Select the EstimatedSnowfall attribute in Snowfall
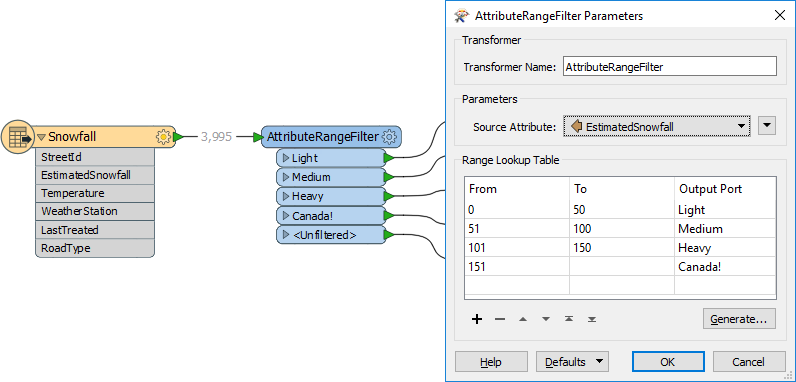 pyautogui.click(x=95, y=175)
